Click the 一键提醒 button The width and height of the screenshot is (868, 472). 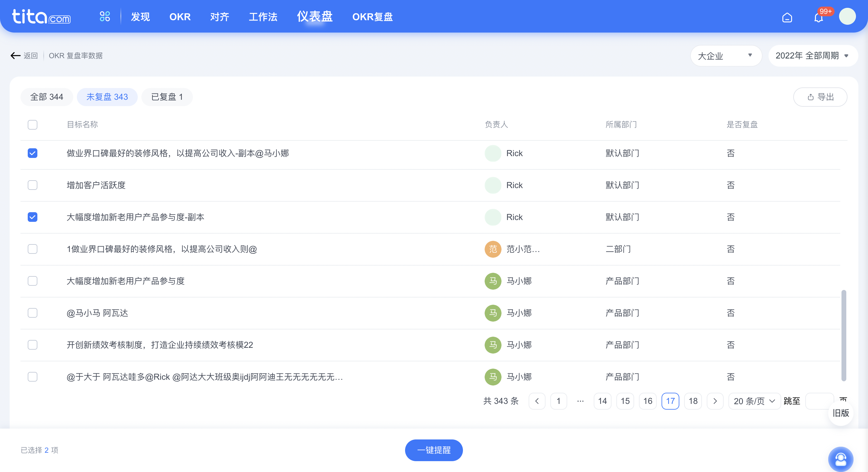[434, 450]
